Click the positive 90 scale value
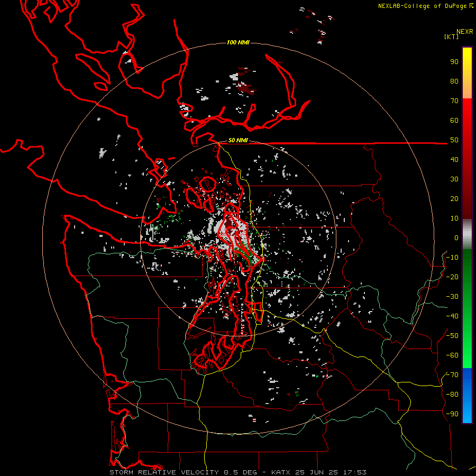Image resolution: width=476 pixels, height=476 pixels. (454, 62)
